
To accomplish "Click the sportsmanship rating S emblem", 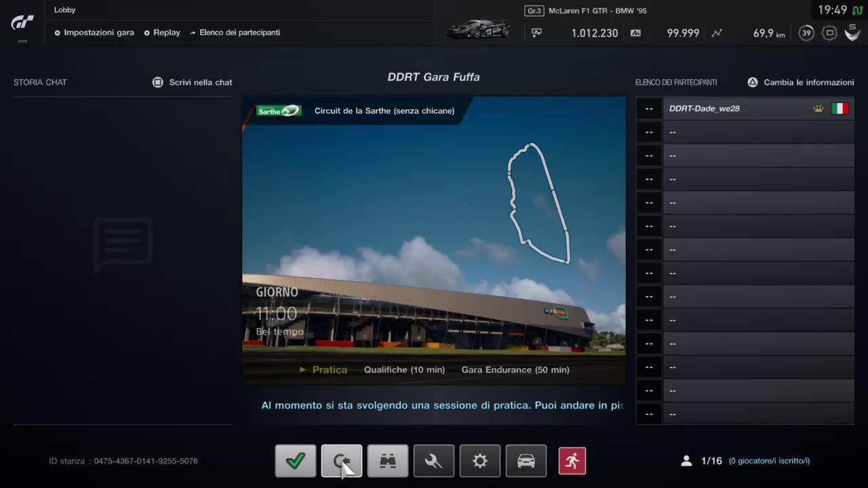I will click(x=852, y=33).
